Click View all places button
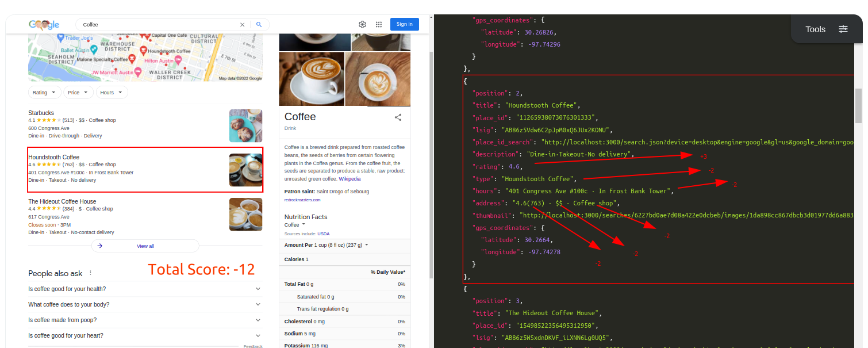This screenshot has width=868, height=348. point(145,246)
